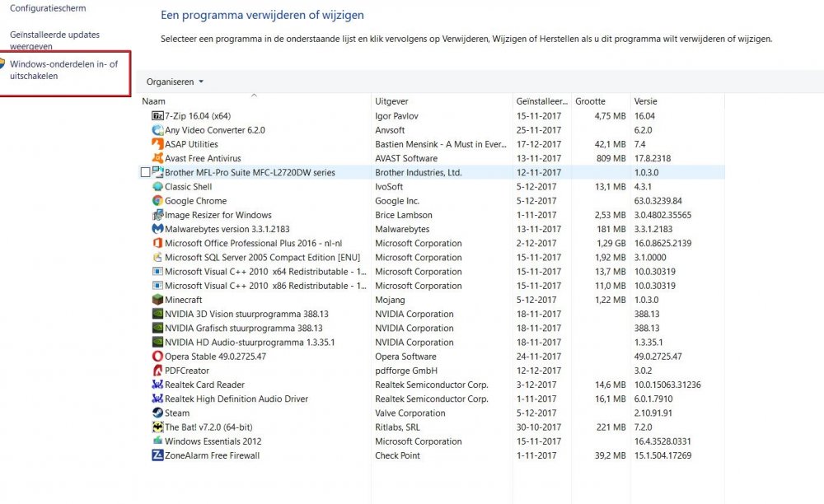Click publisher Ritlabs, SRL cell
Viewport: 824px width, 504px height.
click(397, 427)
